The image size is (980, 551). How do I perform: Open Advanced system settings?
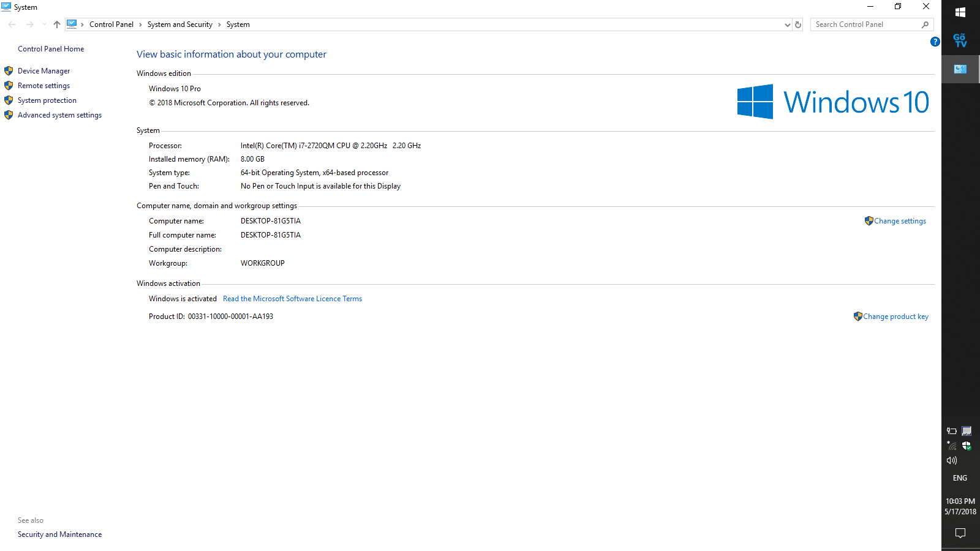[59, 115]
